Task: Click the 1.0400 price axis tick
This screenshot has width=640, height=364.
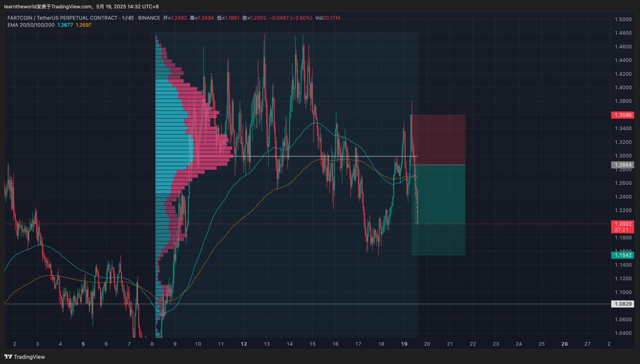Action: 623,333
